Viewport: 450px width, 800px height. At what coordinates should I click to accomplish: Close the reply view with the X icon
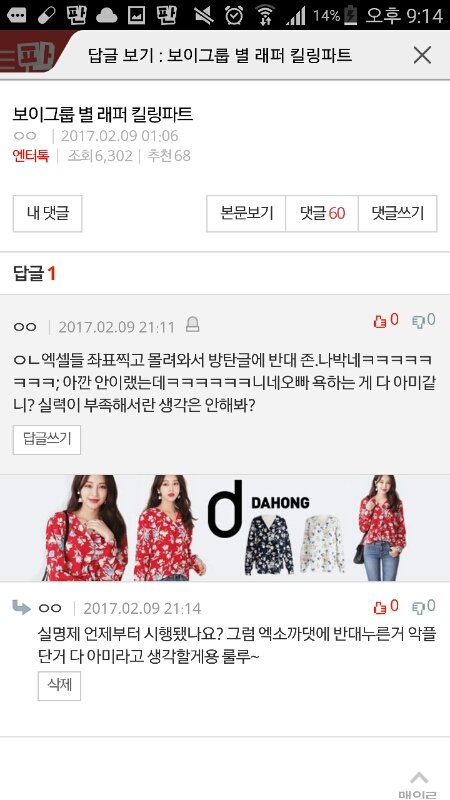(x=422, y=55)
